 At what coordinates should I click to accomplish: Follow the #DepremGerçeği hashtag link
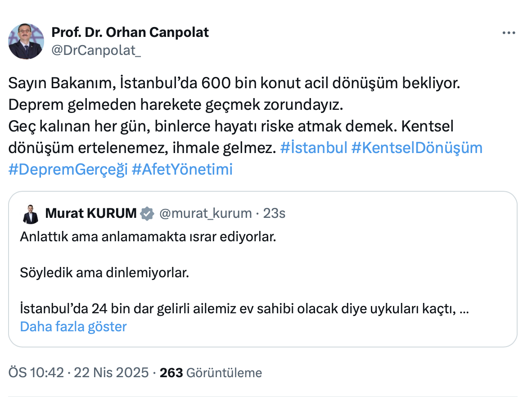(x=68, y=170)
